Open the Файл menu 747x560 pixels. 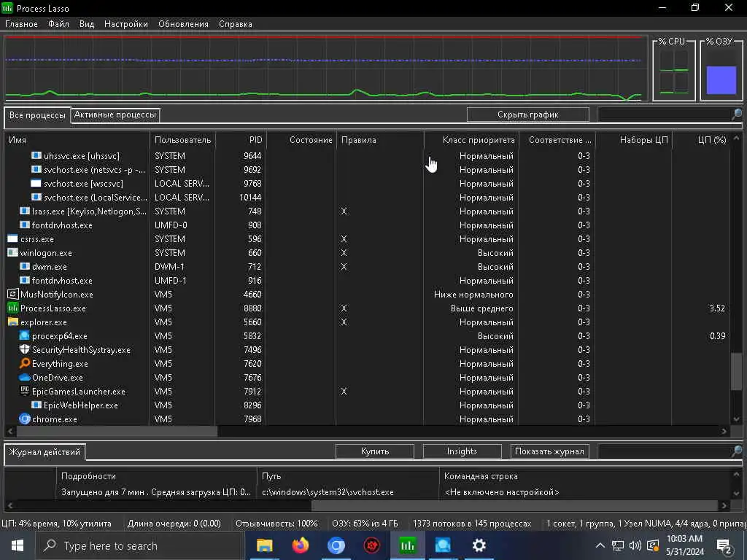tap(58, 24)
